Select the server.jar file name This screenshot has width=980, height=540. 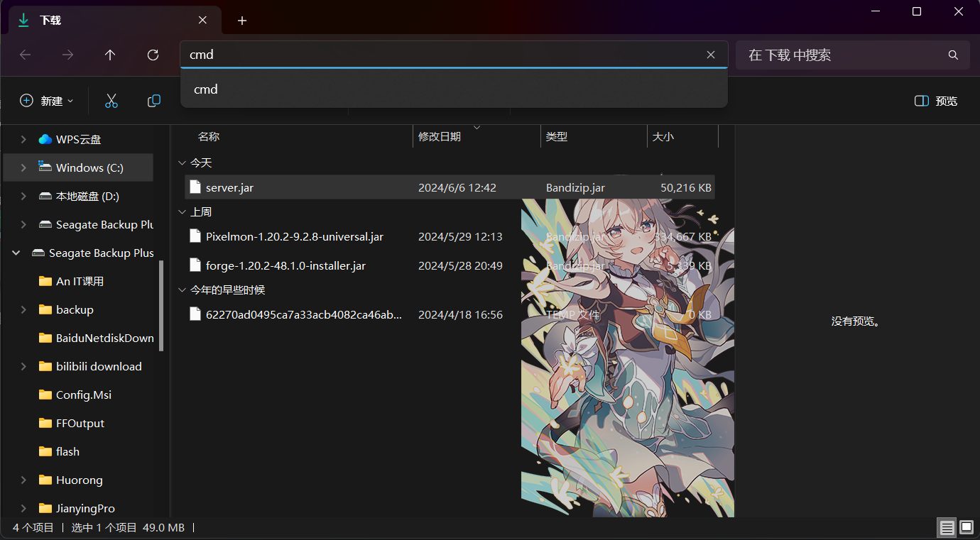[229, 188]
